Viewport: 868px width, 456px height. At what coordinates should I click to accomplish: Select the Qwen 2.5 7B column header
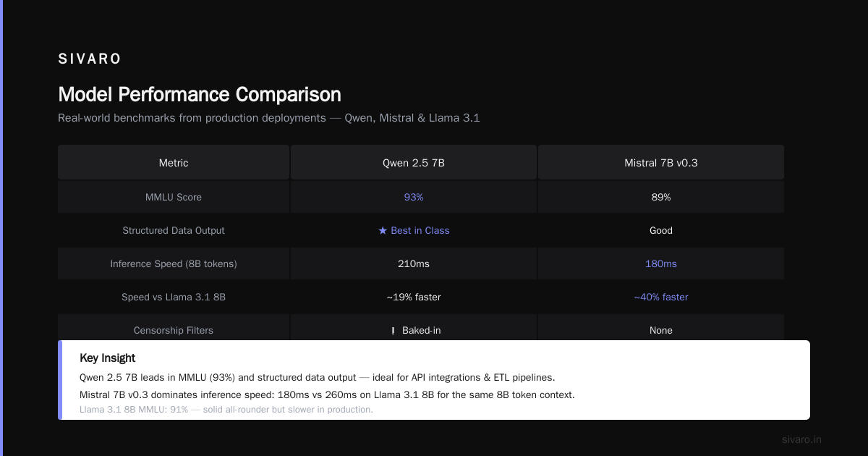(414, 163)
